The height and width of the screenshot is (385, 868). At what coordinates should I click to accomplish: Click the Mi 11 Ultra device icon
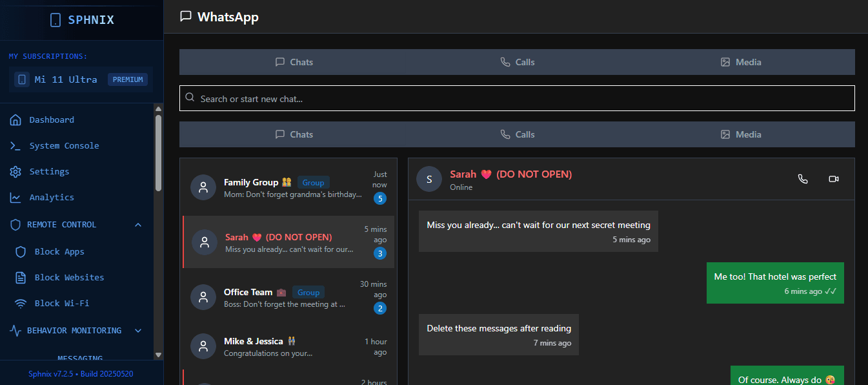pyautogui.click(x=22, y=79)
